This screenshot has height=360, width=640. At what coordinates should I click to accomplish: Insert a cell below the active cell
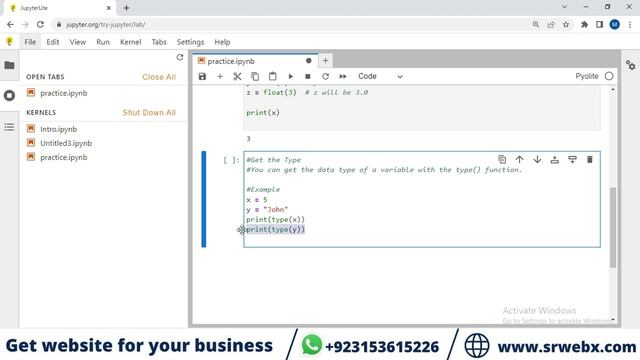(572, 160)
